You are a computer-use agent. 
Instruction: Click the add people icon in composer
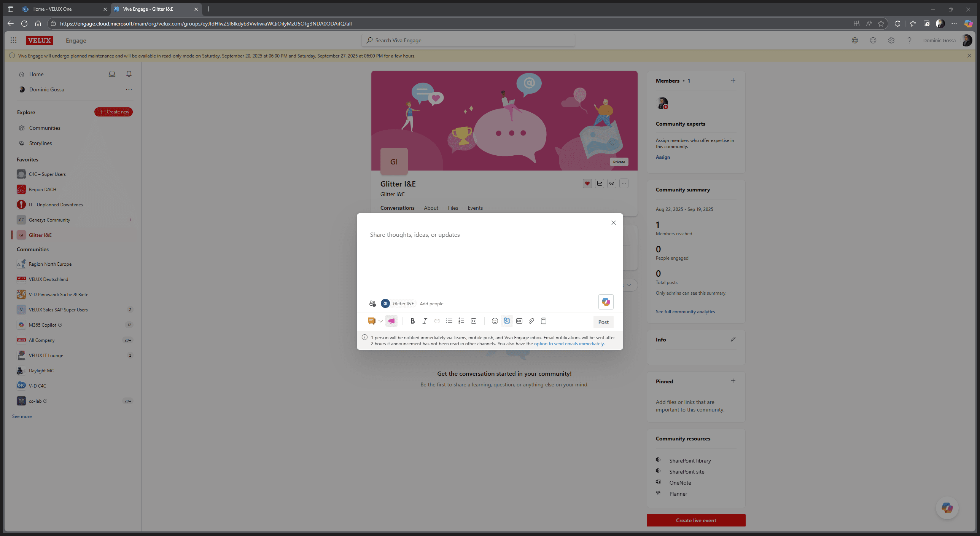tap(372, 303)
